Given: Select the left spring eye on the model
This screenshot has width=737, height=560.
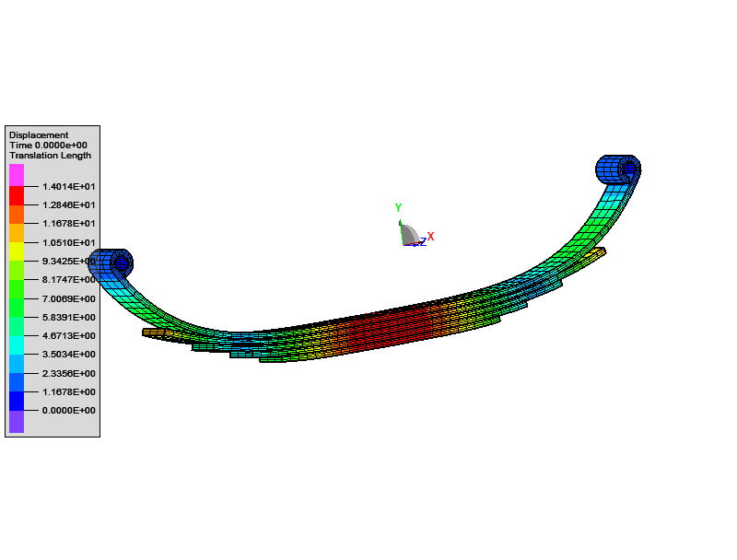Looking at the screenshot, I should click(x=111, y=263).
